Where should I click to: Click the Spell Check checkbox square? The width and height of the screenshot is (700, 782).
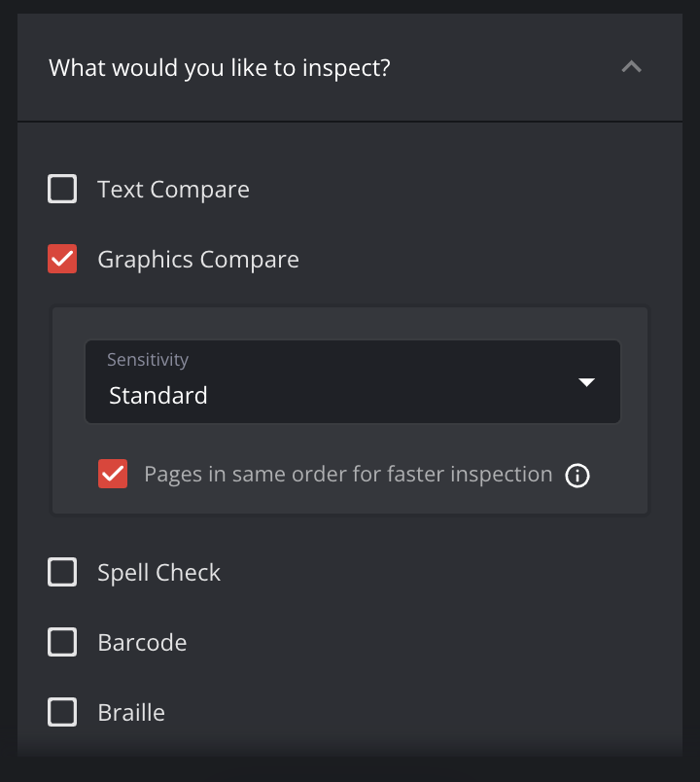pos(61,572)
